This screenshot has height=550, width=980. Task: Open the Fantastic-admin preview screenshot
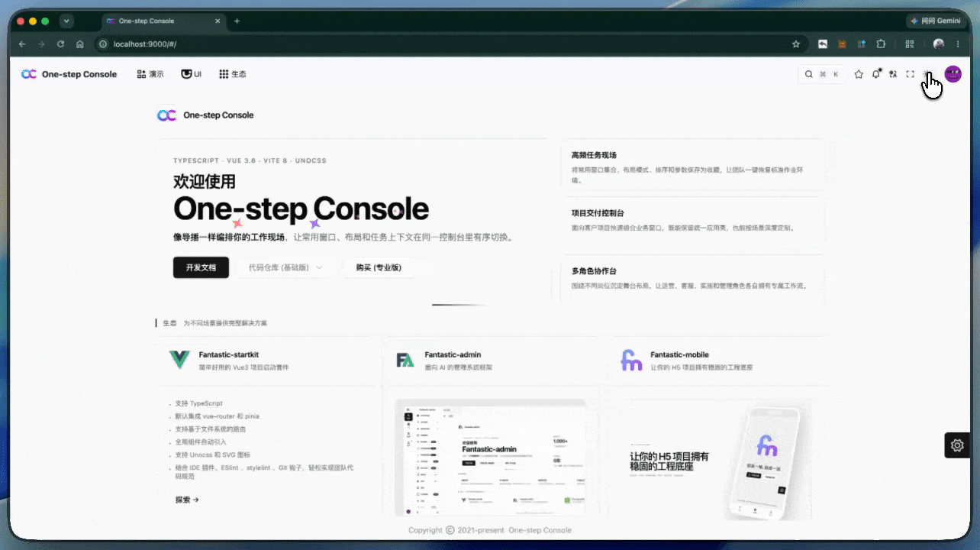click(490, 458)
